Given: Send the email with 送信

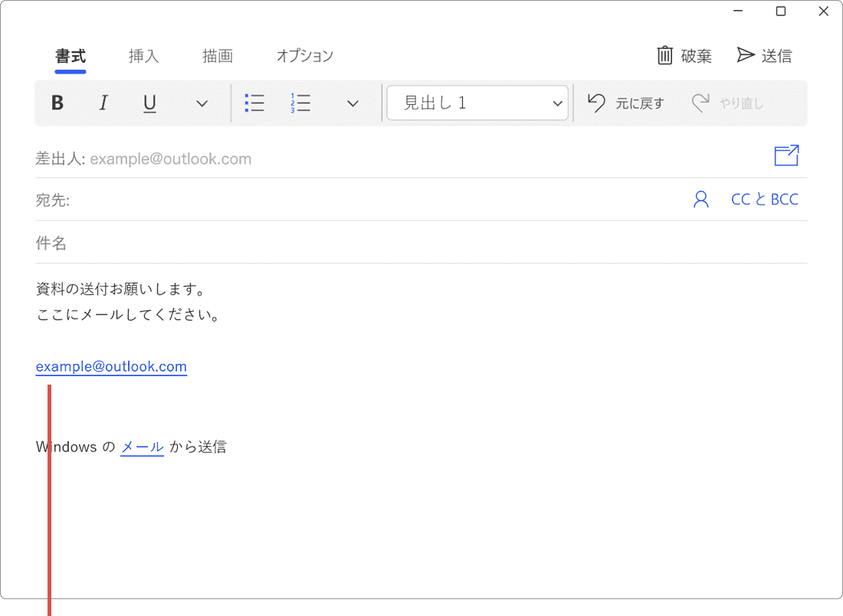Looking at the screenshot, I should pos(764,56).
